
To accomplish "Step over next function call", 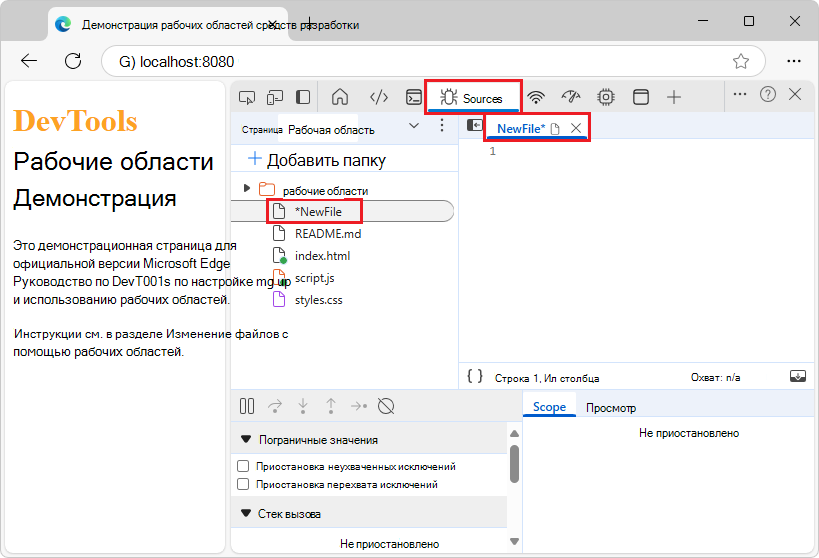I will click(275, 406).
